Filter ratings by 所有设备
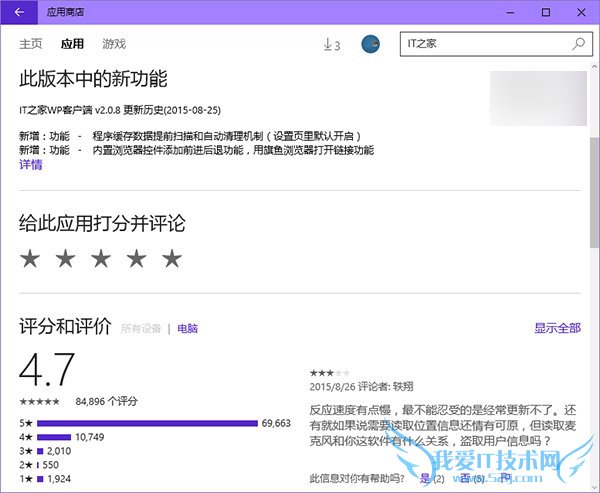Screen dimensions: 600x493 click(141, 328)
